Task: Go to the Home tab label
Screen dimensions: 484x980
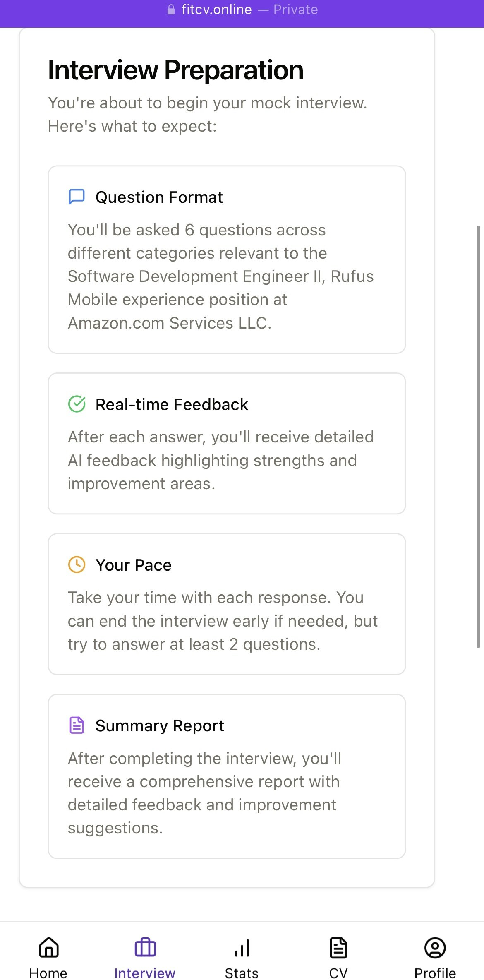Action: click(x=48, y=973)
